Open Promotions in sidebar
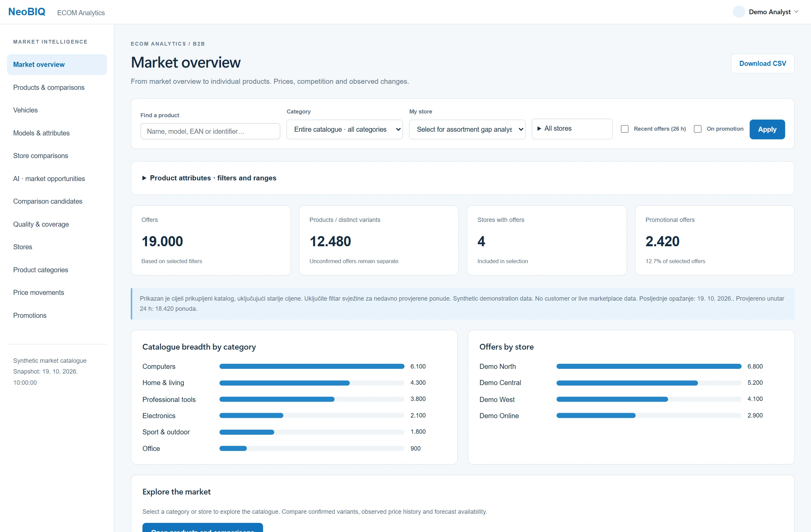811x532 pixels. coord(57,315)
